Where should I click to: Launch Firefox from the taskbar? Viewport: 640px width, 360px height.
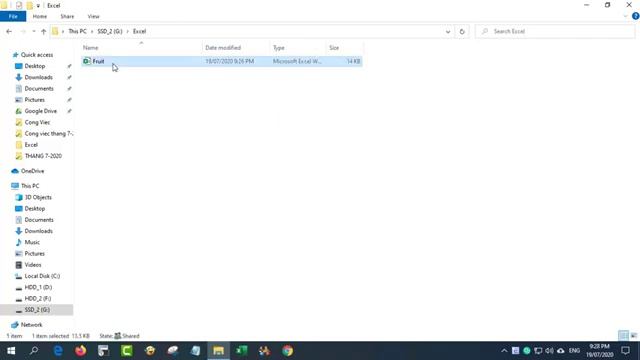[x=81, y=351]
